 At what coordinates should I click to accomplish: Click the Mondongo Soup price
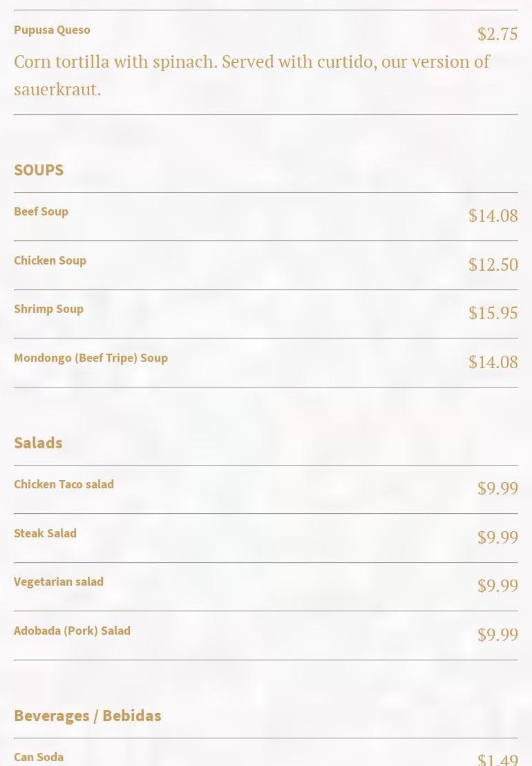point(493,362)
